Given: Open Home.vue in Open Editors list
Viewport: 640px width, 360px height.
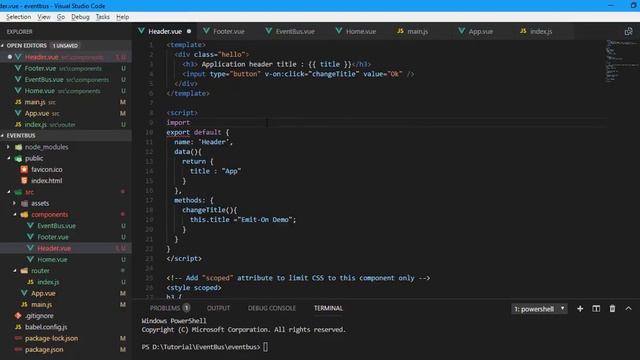Looking at the screenshot, I should pyautogui.click(x=65, y=91).
